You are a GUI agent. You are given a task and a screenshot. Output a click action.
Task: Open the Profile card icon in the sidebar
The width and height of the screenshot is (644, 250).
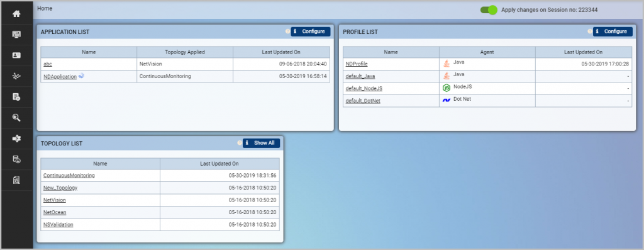pyautogui.click(x=16, y=55)
